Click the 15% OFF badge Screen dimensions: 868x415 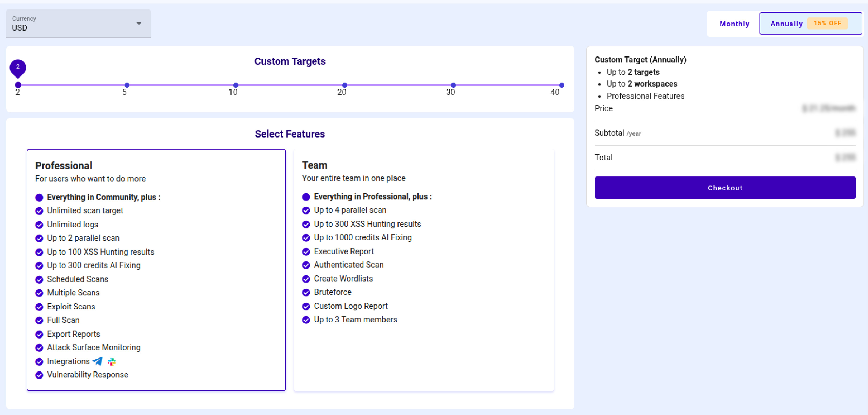(x=828, y=23)
